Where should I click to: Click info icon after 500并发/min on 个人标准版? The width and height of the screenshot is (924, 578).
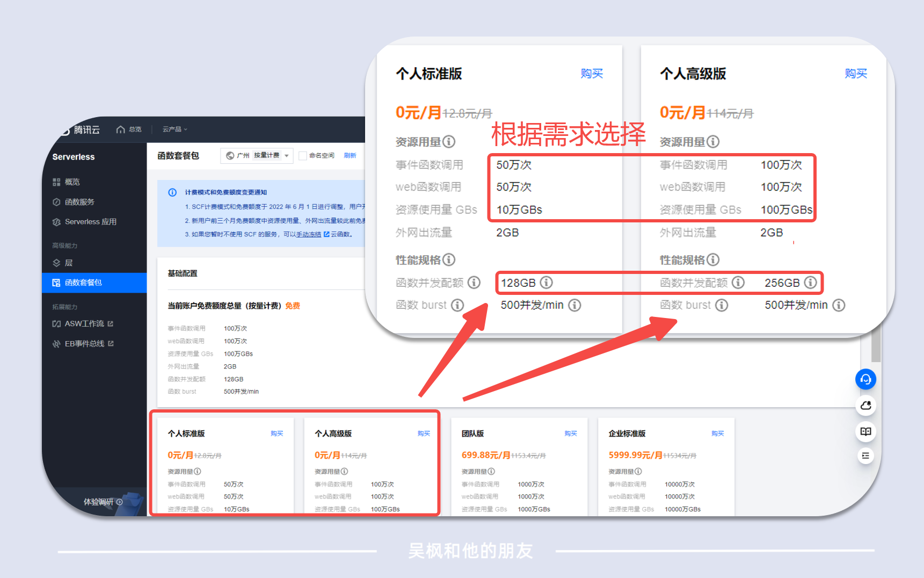(x=574, y=305)
